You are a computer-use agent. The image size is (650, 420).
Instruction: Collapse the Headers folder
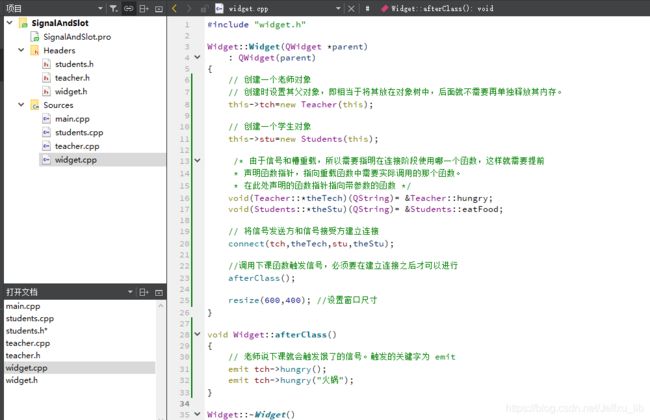21,50
